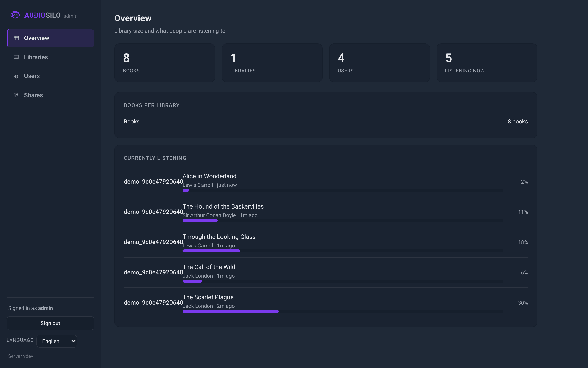Viewport: 588px width, 368px height.
Task: Click username beside Alice in Wonderland
Action: 153,182
